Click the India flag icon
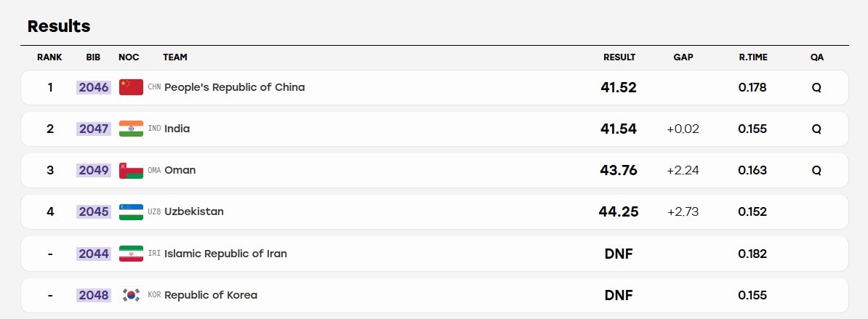The height and width of the screenshot is (319, 868). (x=131, y=129)
